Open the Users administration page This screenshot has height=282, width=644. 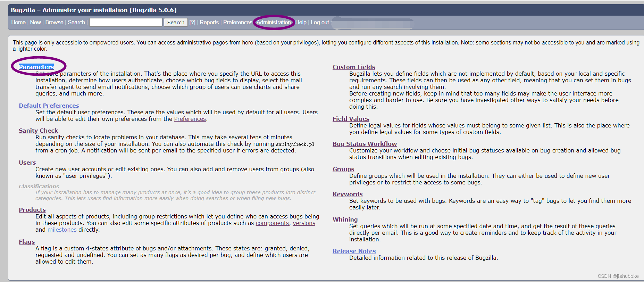(x=27, y=163)
